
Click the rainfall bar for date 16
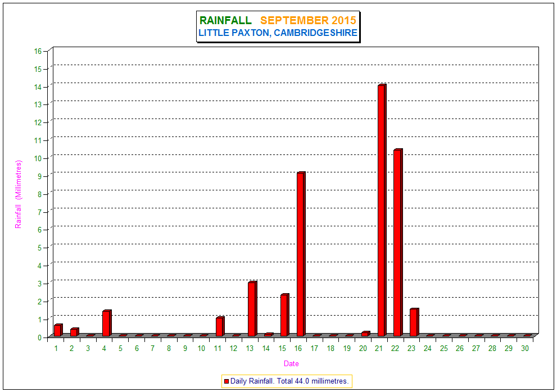click(x=301, y=254)
